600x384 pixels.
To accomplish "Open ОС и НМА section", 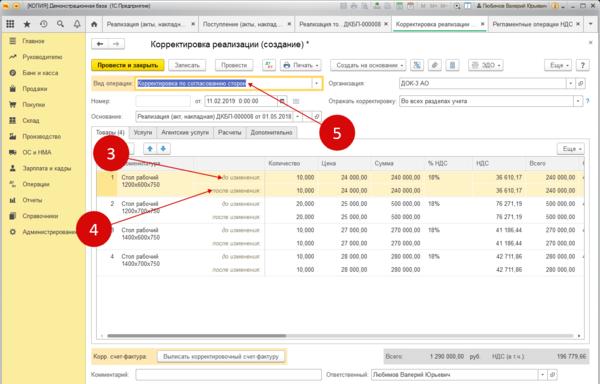I will pyautogui.click(x=37, y=152).
